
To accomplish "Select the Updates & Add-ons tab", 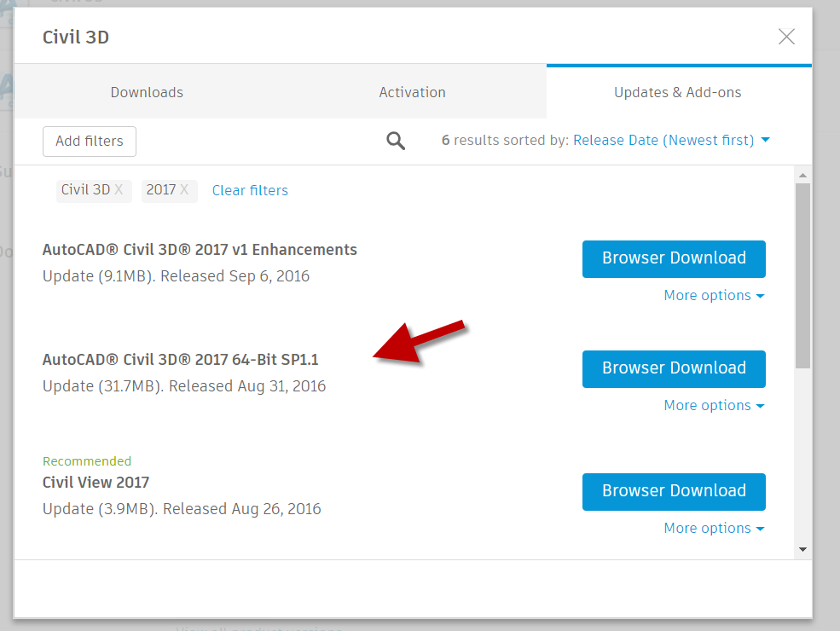I will click(x=678, y=92).
